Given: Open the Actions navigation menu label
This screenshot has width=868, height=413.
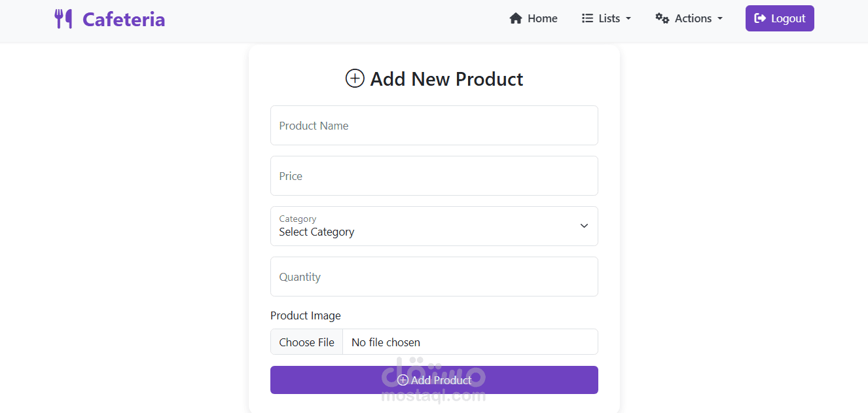Looking at the screenshot, I should pyautogui.click(x=693, y=18).
